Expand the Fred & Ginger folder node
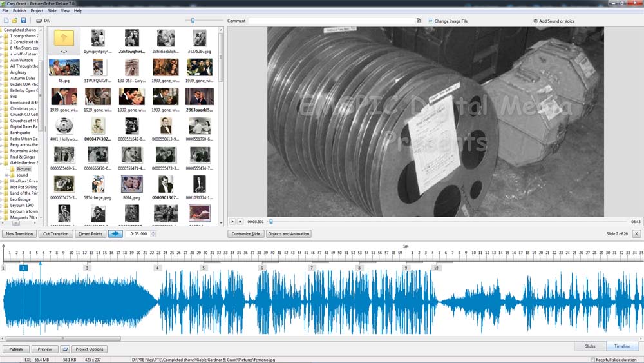 coord(2,157)
